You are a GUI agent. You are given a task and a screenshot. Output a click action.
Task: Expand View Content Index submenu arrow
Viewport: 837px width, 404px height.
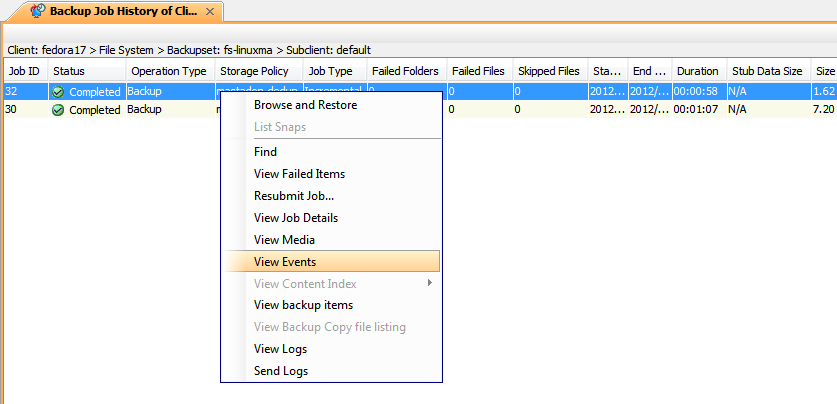point(430,284)
